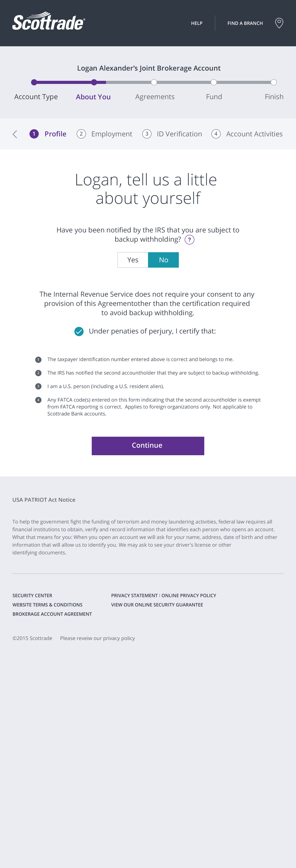Screen dimensions: 296x868
Task: Open ONLINE PRIVACY POLICY footer link
Action: pos(189,595)
